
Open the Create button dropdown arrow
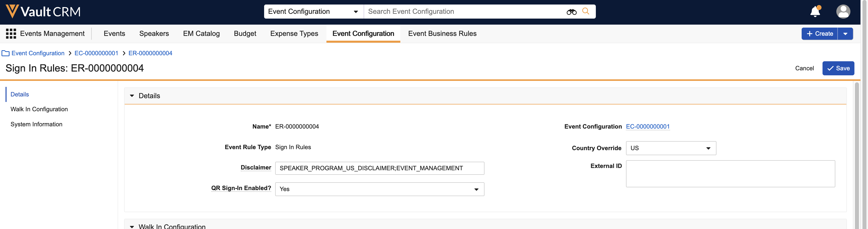[845, 34]
